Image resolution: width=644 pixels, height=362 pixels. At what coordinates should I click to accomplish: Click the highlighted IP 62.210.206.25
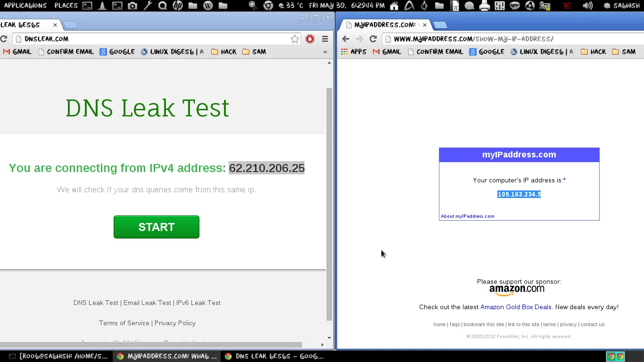(x=267, y=168)
